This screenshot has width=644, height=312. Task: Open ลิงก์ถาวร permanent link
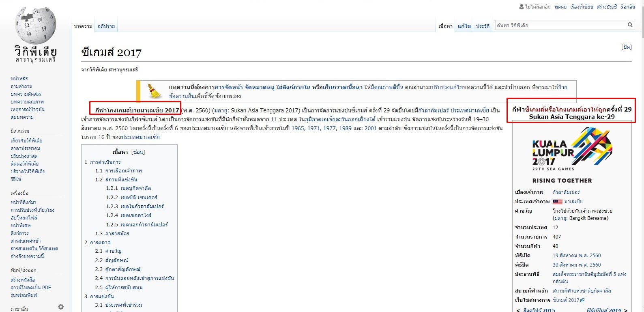click(20, 233)
